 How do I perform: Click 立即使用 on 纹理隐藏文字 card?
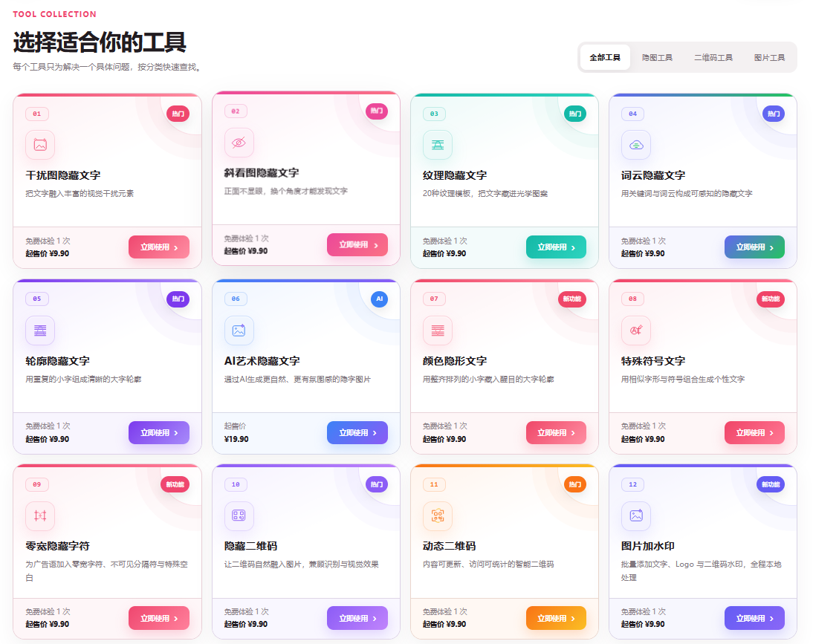tap(556, 247)
